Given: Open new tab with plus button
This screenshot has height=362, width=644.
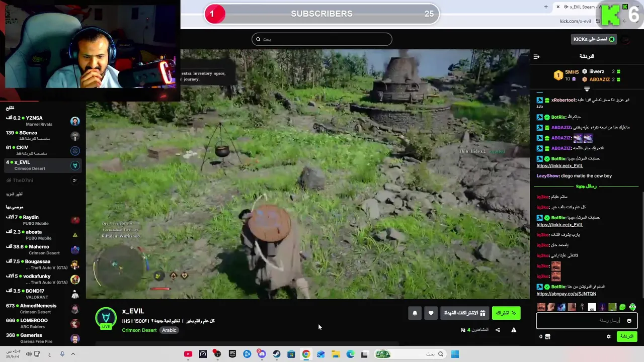Looking at the screenshot, I should pyautogui.click(x=546, y=7).
